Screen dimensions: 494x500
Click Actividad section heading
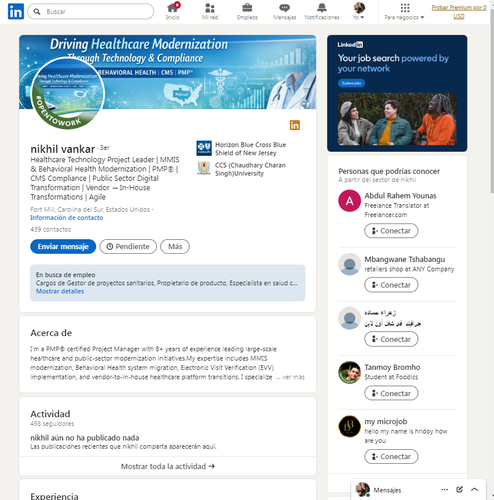point(50,414)
